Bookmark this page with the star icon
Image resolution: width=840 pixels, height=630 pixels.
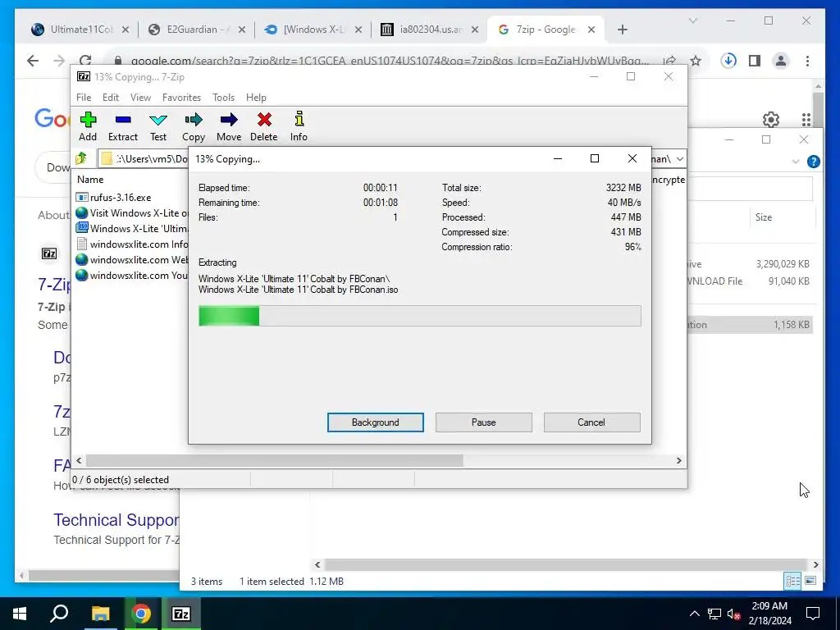pos(696,61)
